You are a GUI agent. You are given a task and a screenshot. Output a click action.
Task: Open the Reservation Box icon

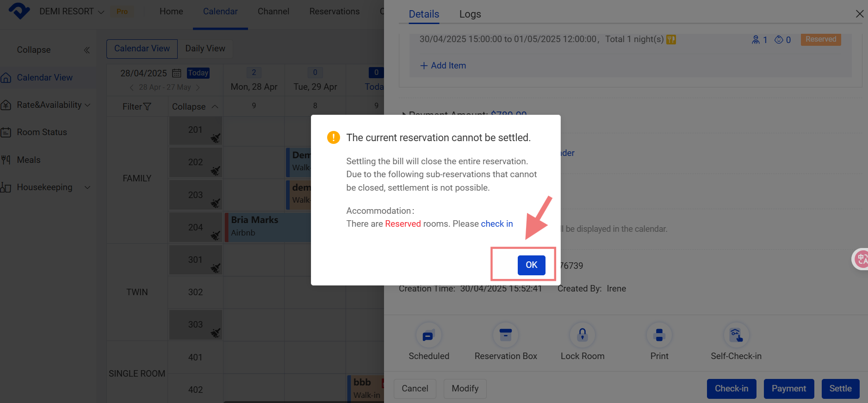point(505,335)
